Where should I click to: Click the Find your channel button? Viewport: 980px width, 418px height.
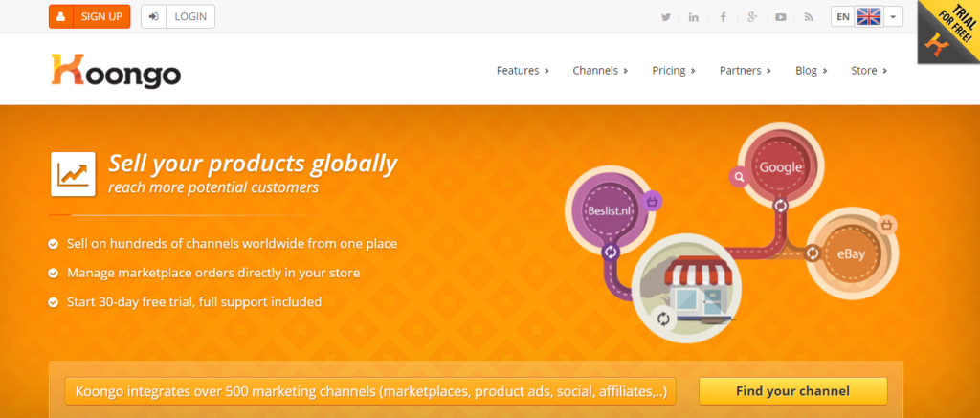[792, 391]
